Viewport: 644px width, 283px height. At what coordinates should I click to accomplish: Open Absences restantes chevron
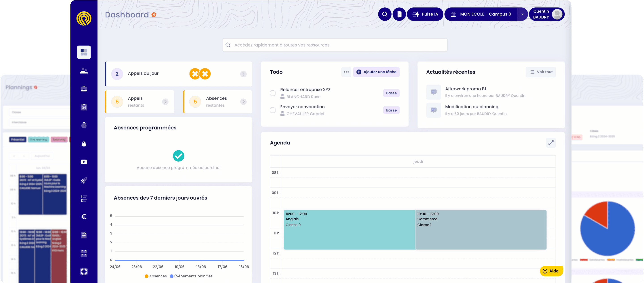pyautogui.click(x=243, y=102)
